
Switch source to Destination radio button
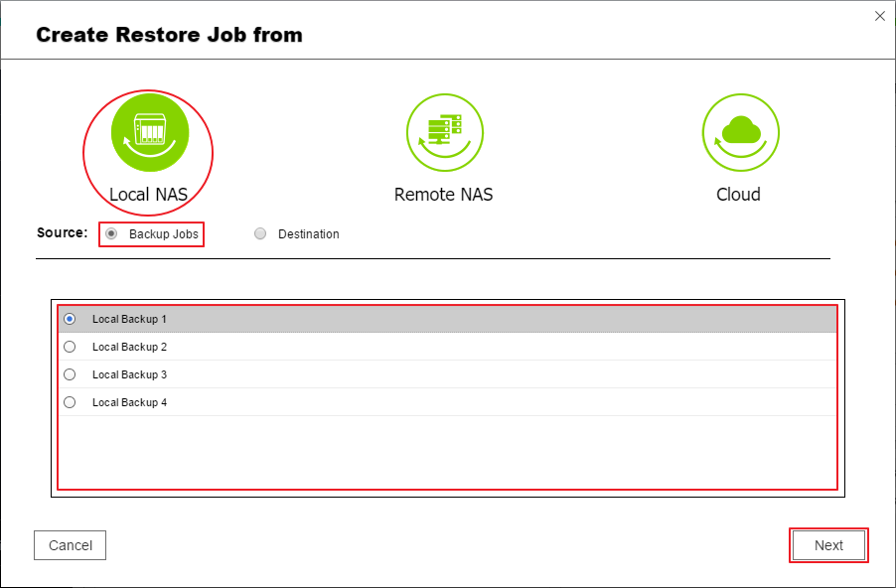click(260, 234)
